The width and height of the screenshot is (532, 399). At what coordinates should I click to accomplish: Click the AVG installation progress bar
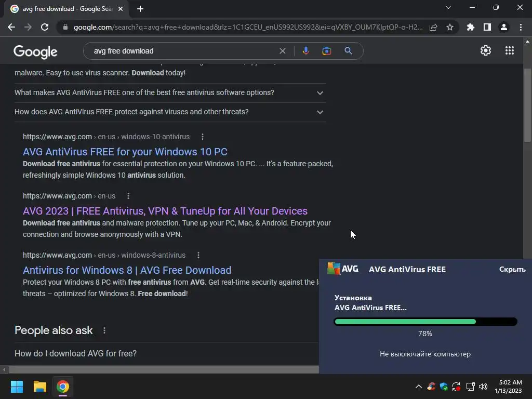pyautogui.click(x=425, y=322)
